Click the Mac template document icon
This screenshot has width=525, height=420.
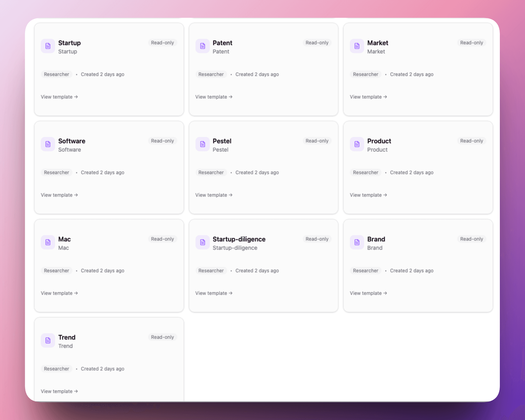[x=48, y=242]
